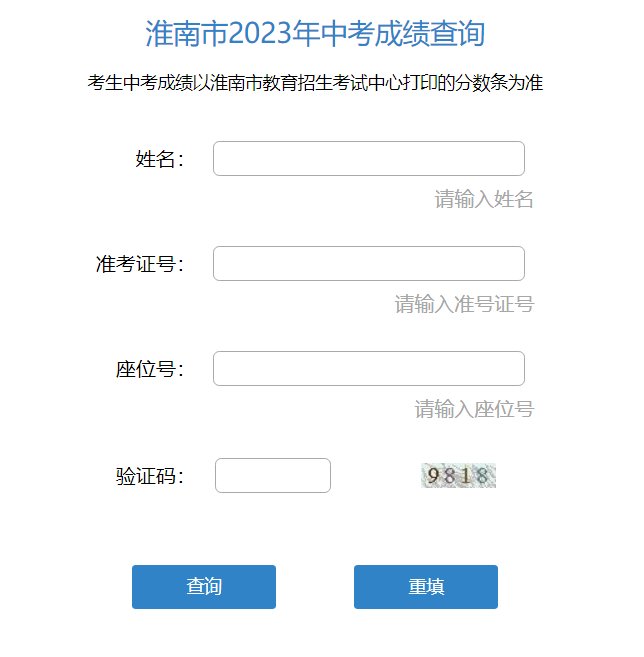Click the 淮南市2023年中考成绩查询 page title
644x657 pixels.
pos(315,34)
